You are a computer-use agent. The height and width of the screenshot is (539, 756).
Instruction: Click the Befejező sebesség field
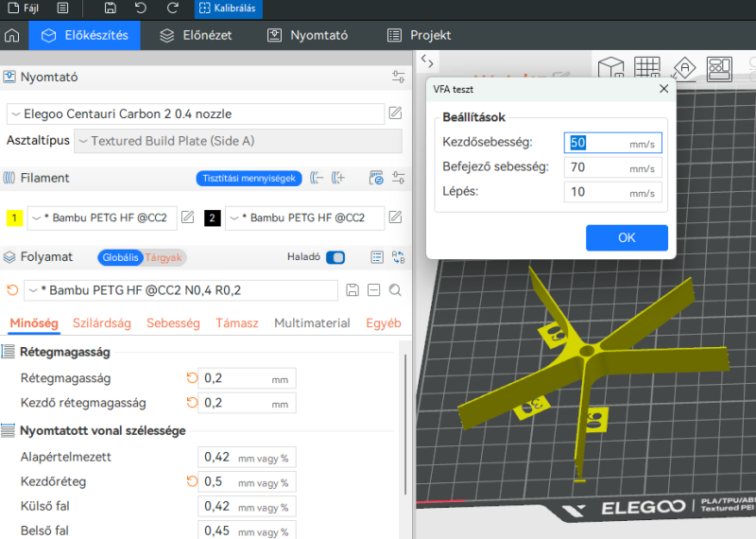pos(612,167)
